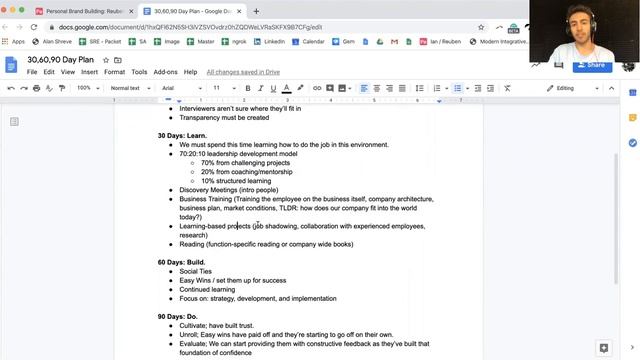Reload the page
The image size is (640, 360).
click(34, 27)
